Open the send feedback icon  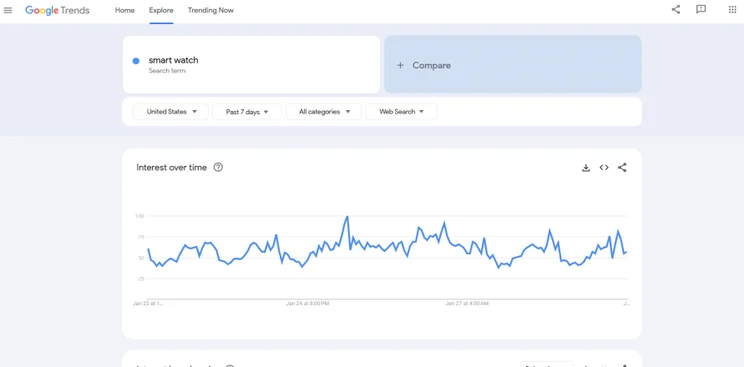point(701,9)
